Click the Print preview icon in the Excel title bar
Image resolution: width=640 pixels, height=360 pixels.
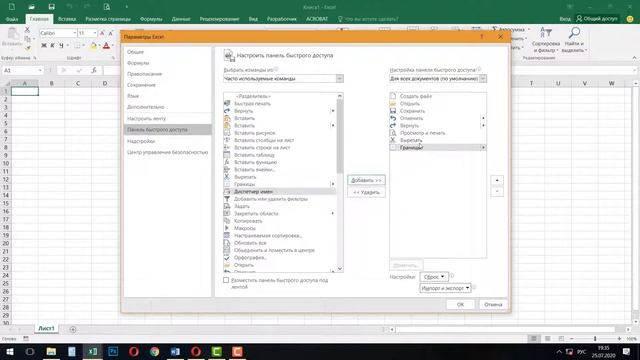click(x=107, y=7)
